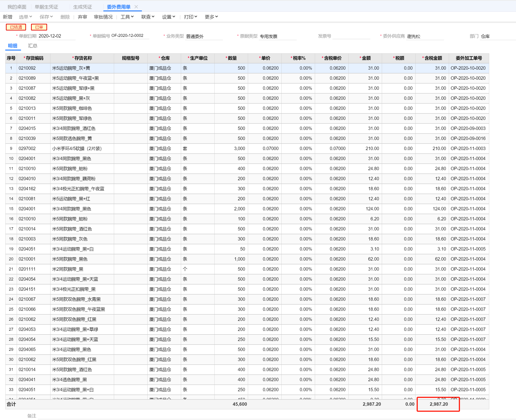Click total 含税金额 2,987.20
This screenshot has width=516, height=420.
[439, 404]
